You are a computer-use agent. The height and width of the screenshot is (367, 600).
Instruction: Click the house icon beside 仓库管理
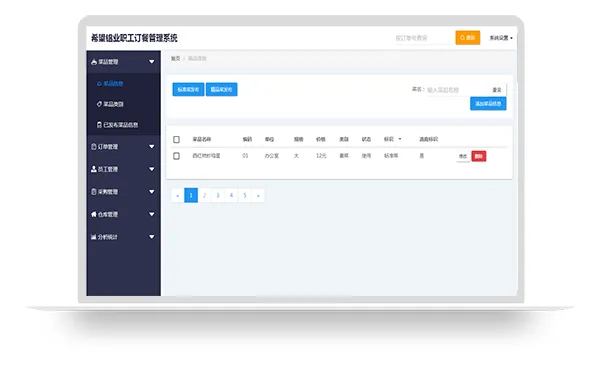94,214
